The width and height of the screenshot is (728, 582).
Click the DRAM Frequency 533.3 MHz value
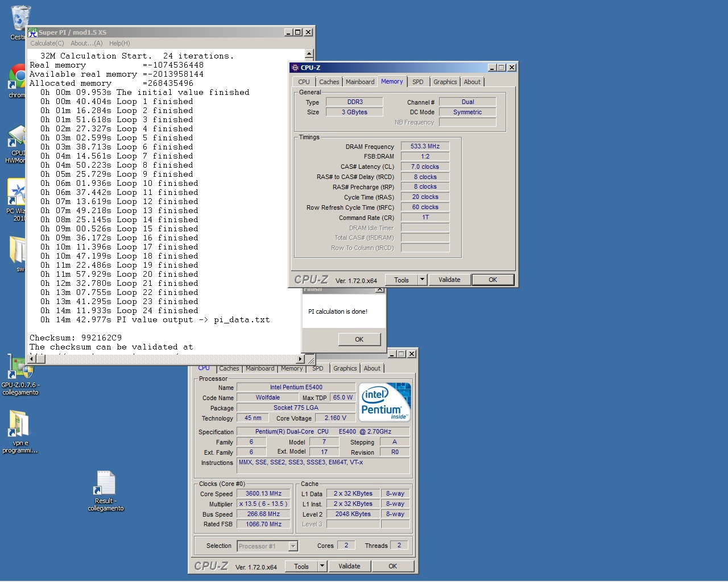(x=425, y=146)
